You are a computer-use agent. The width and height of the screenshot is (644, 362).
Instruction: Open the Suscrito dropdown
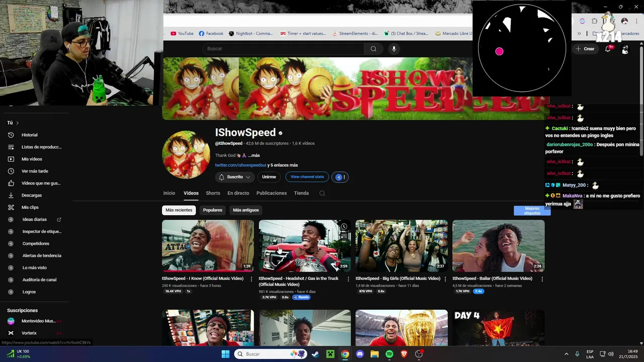coord(235,177)
